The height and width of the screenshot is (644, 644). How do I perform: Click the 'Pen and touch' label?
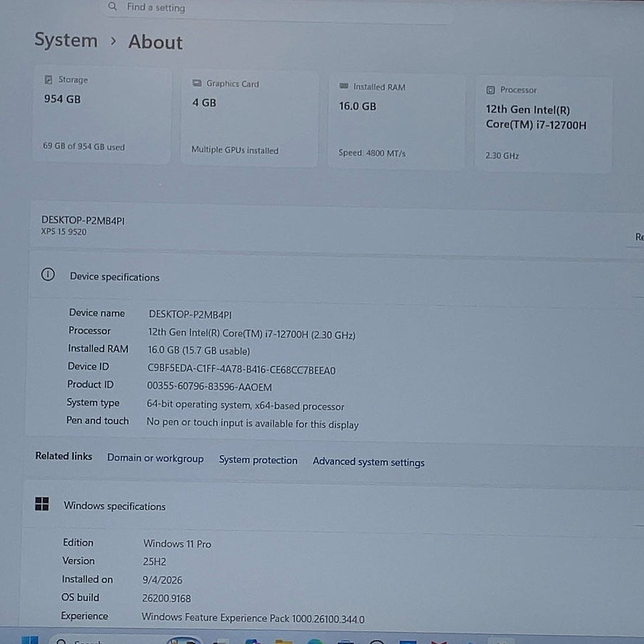click(x=97, y=420)
